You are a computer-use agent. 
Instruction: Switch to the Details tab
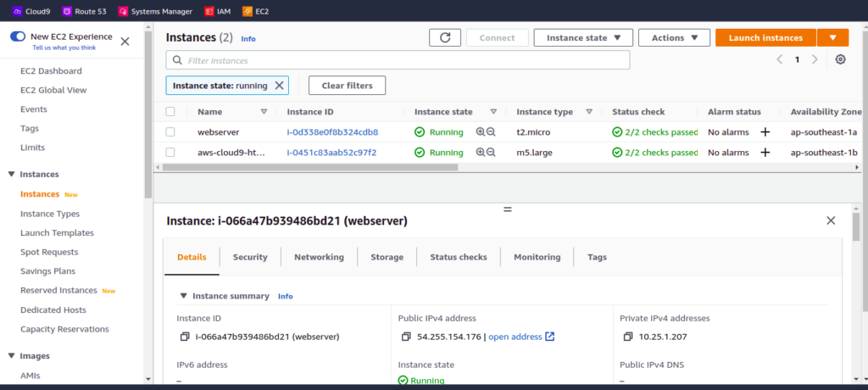(192, 257)
